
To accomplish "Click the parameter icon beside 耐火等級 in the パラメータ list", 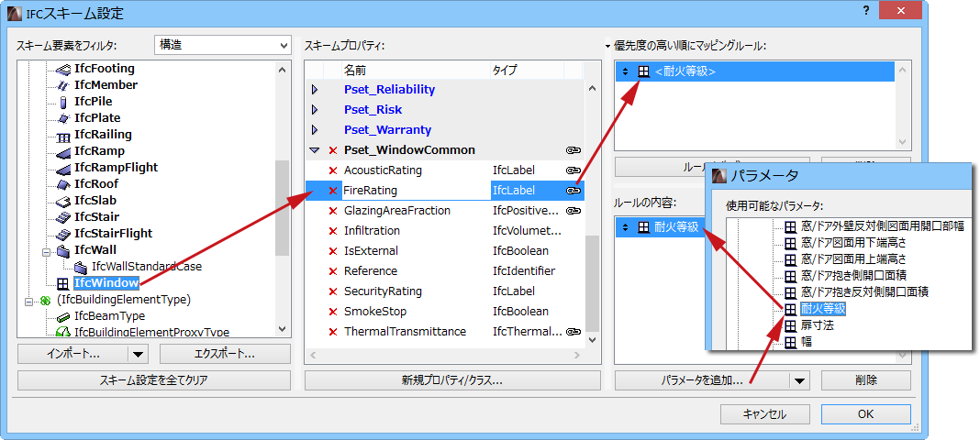I will 791,309.
